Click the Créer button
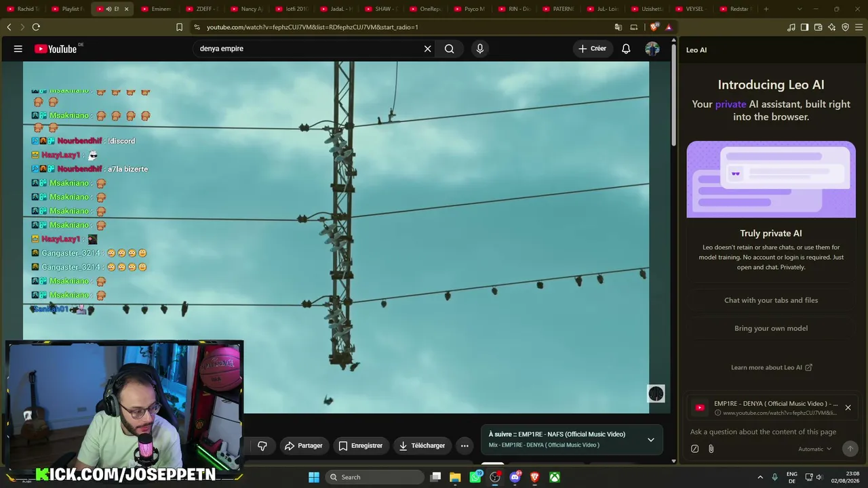 click(592, 49)
